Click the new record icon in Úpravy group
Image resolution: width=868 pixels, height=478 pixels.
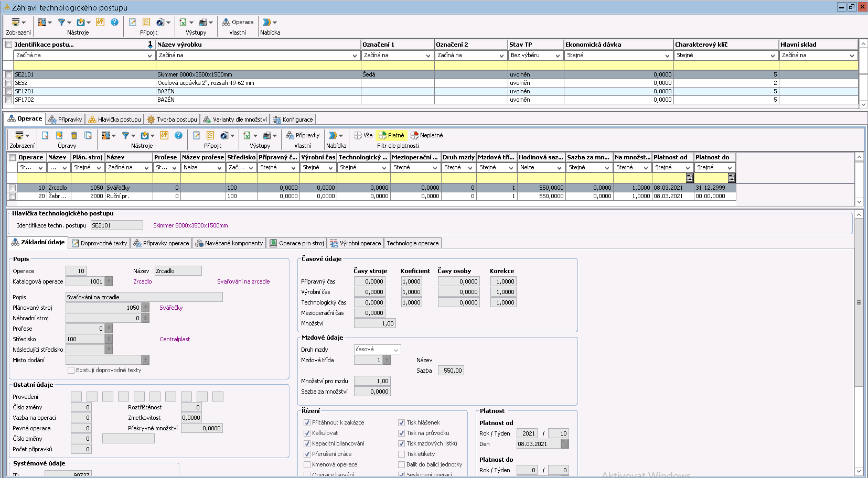pyautogui.click(x=45, y=135)
